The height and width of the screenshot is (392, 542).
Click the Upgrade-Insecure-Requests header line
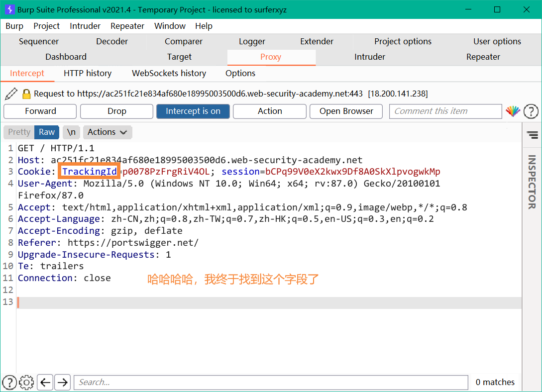pyautogui.click(x=95, y=255)
